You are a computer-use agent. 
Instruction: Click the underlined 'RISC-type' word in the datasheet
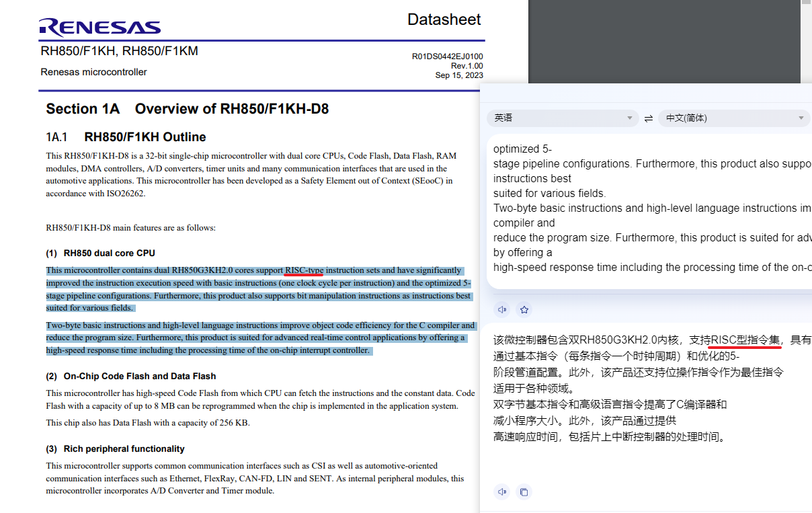click(x=304, y=270)
